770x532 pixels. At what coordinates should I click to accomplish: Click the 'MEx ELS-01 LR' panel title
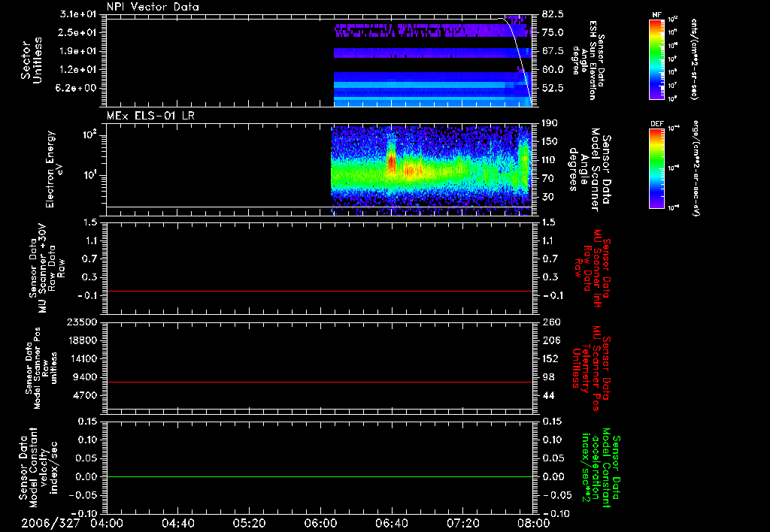coord(150,116)
